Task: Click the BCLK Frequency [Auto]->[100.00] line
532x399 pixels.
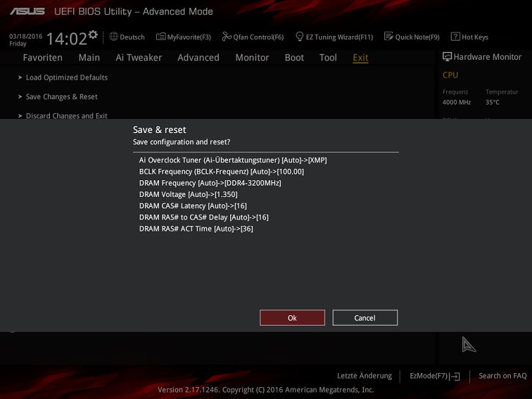Action: click(221, 172)
